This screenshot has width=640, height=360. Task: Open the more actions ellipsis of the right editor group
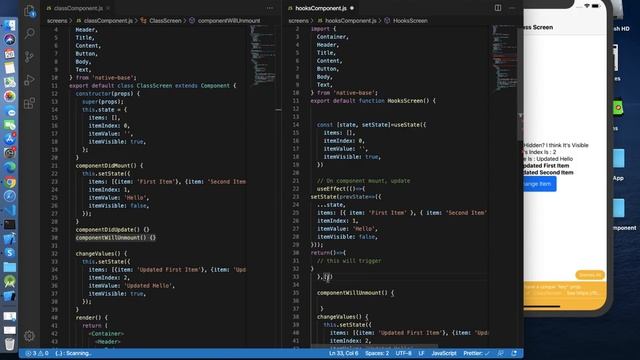[513, 8]
